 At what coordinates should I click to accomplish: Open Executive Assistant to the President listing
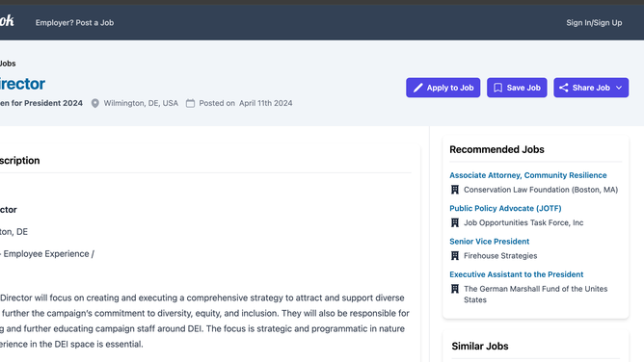coord(517,274)
